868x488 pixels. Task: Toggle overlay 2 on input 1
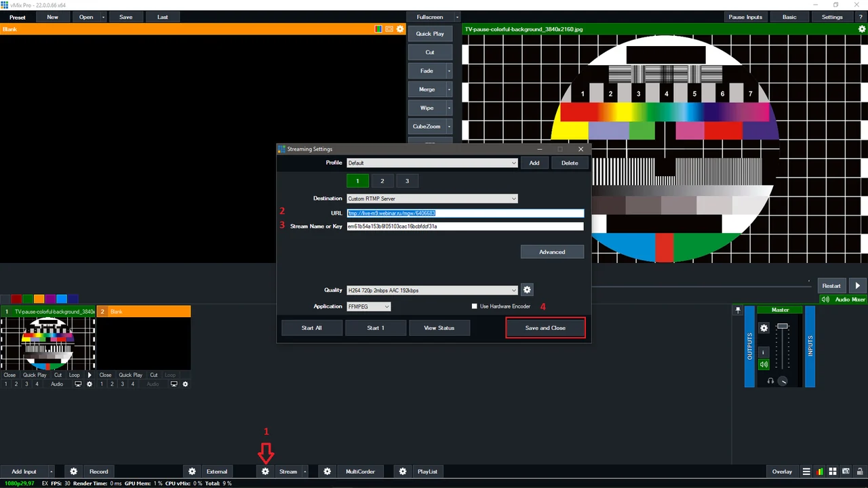pyautogui.click(x=16, y=384)
